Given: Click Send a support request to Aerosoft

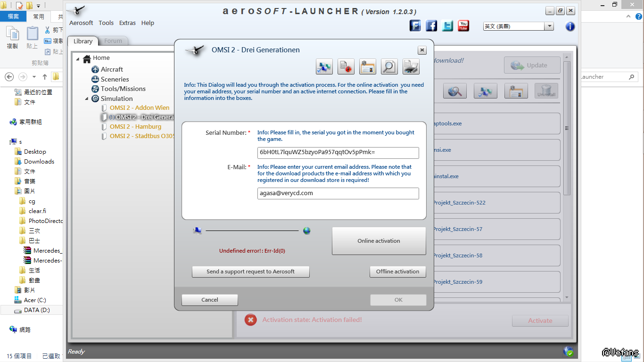Looking at the screenshot, I should coord(251,271).
